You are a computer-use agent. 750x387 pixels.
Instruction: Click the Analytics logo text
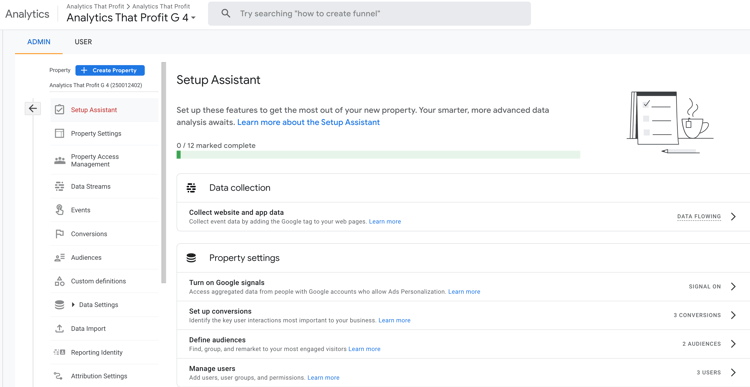tap(27, 14)
